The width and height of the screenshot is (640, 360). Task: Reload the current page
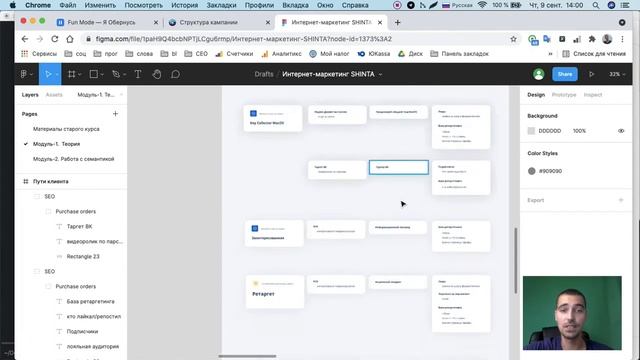tap(55, 39)
